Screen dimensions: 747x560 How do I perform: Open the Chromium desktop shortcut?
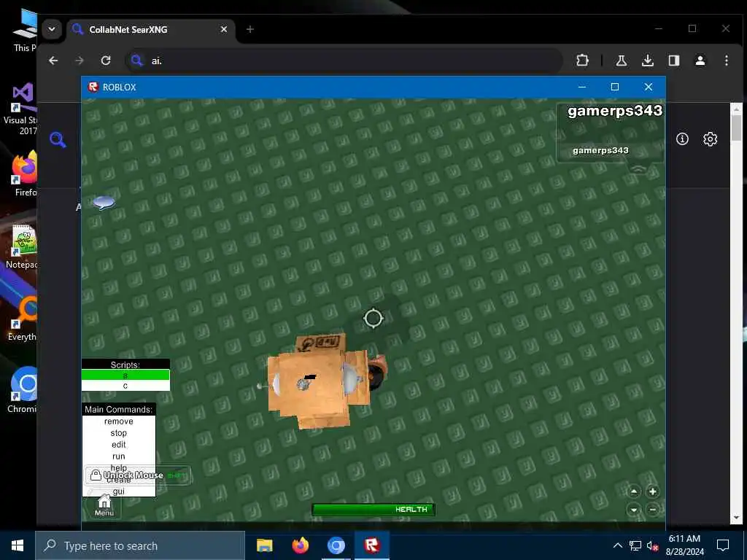click(23, 389)
